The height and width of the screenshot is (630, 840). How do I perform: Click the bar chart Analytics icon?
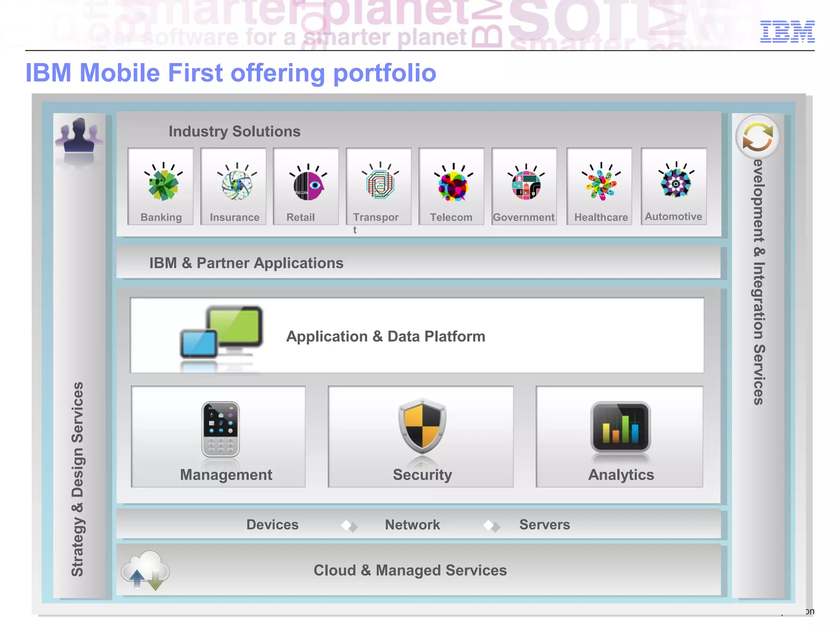tap(621, 427)
